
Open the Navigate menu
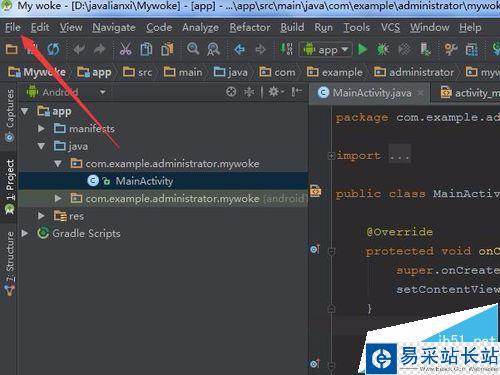[114, 27]
